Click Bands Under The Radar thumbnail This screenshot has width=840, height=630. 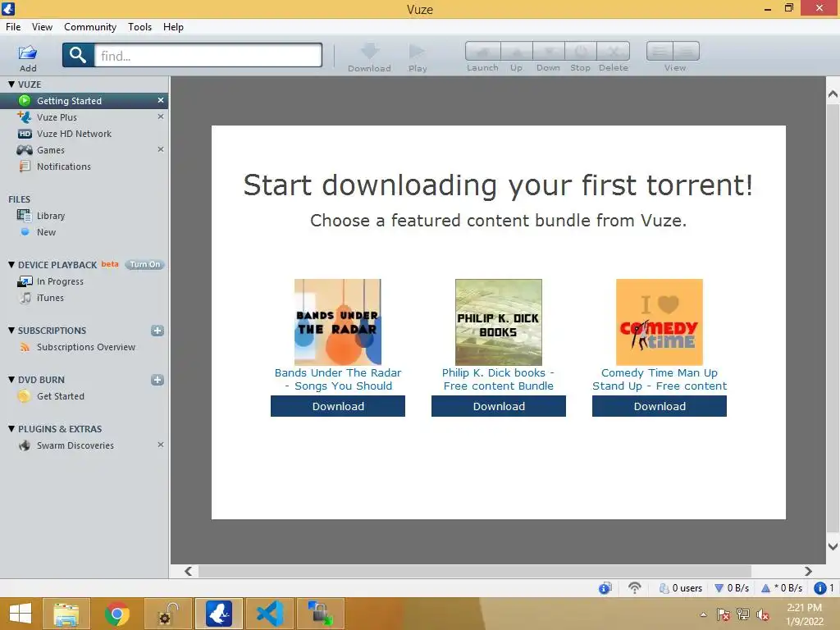(338, 322)
